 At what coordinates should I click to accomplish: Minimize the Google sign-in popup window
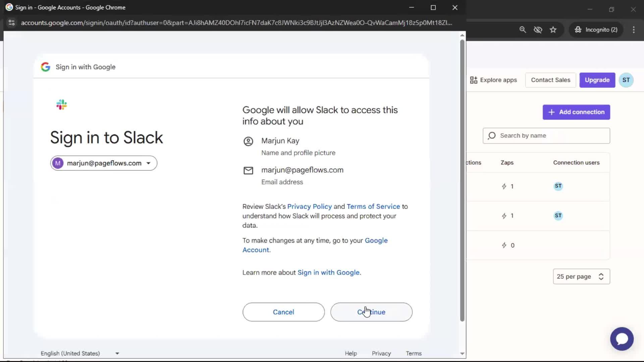pos(412,7)
